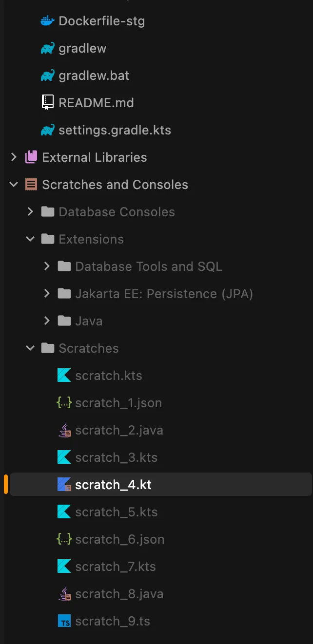Collapse the Extensions folder
This screenshot has width=313, height=644.
[31, 239]
